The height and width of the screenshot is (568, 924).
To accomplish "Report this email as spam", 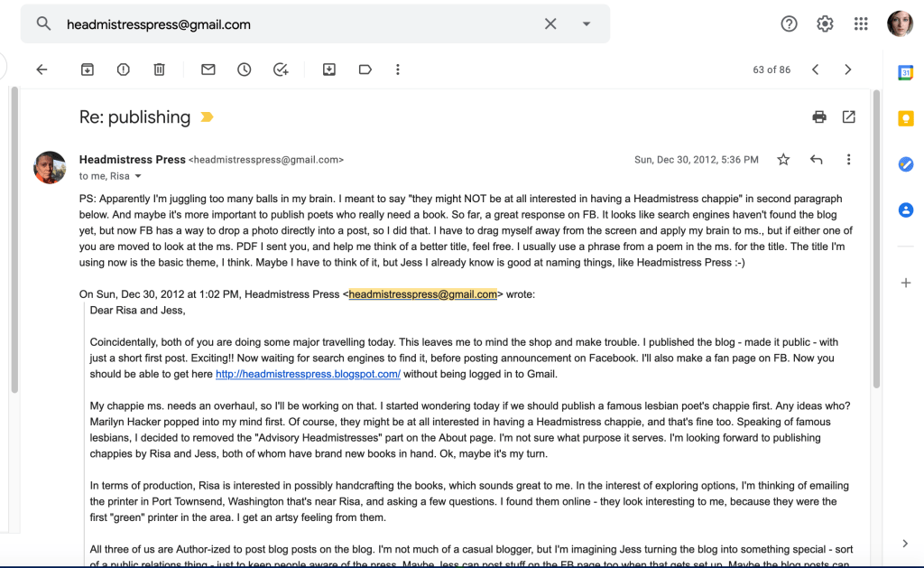I will [x=124, y=70].
